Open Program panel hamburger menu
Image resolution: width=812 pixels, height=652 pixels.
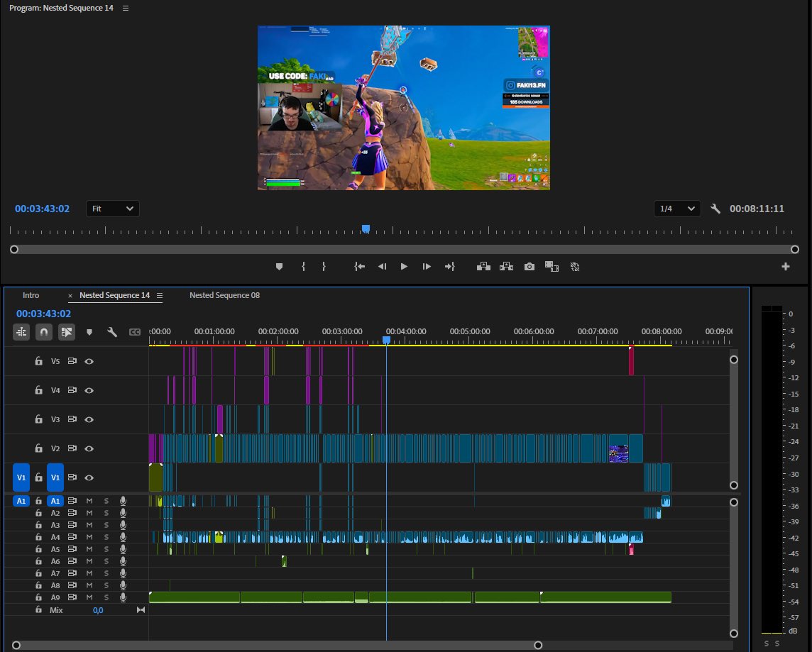click(x=126, y=9)
